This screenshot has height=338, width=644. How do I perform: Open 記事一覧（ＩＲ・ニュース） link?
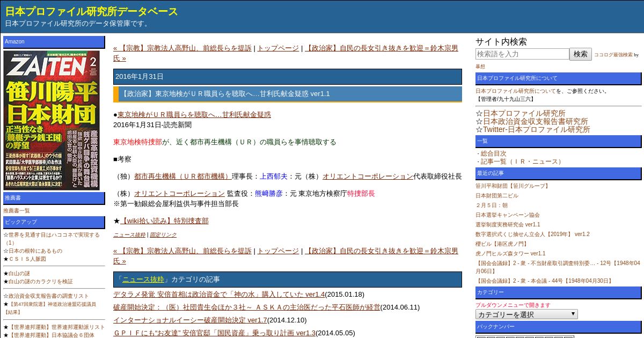tap(522, 161)
